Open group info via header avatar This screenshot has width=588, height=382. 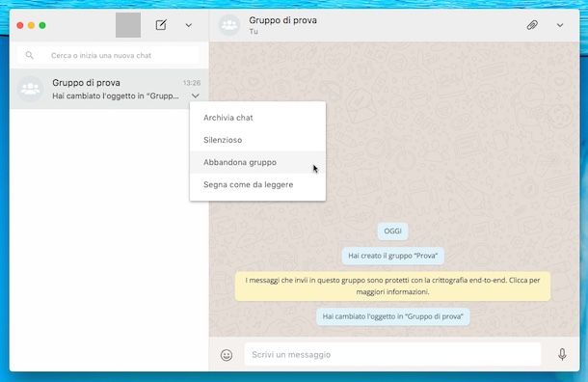(229, 25)
